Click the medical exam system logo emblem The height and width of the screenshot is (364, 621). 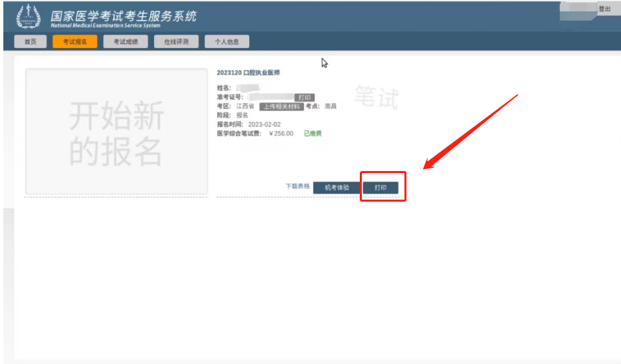28,17
